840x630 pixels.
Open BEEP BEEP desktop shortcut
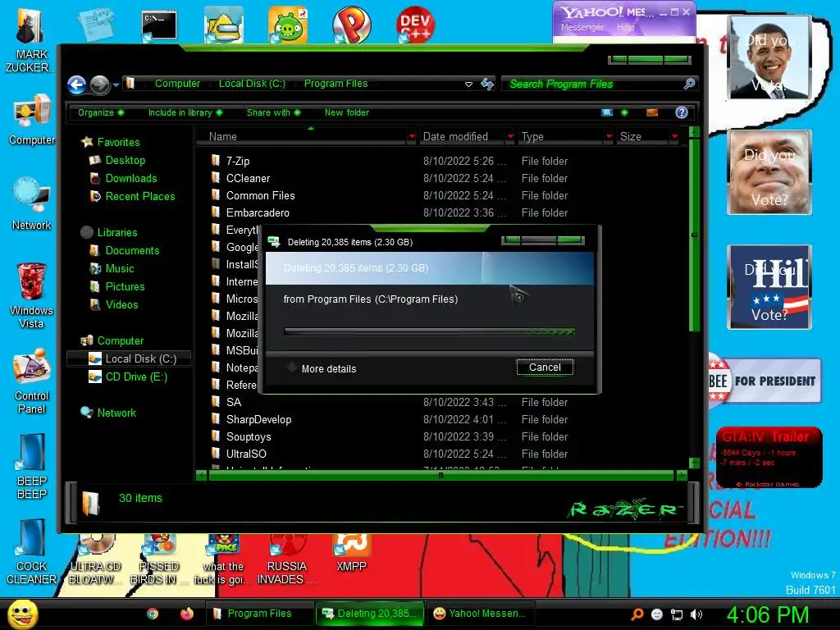[x=31, y=466]
